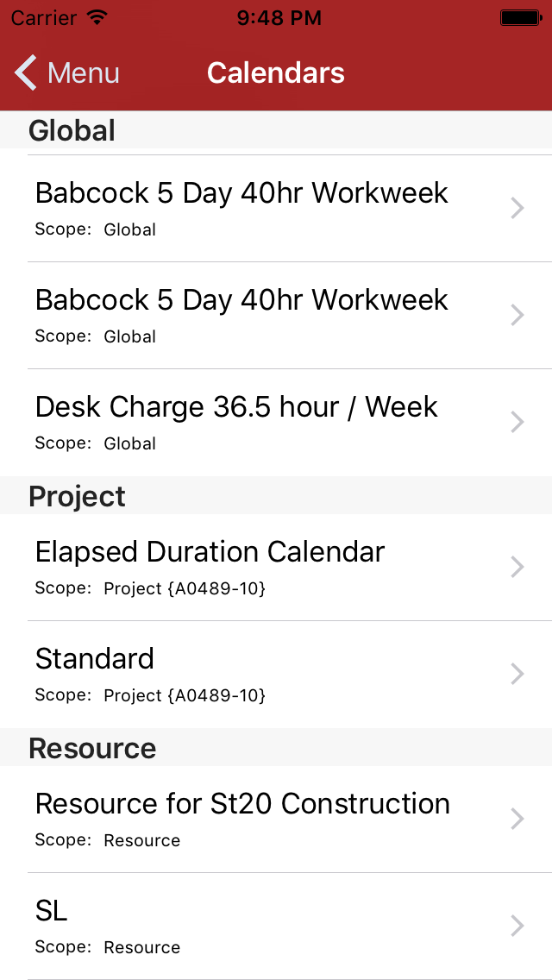Image resolution: width=552 pixels, height=980 pixels.
Task: Tap chevron on first Babcock Workweek row
Action: 517,208
